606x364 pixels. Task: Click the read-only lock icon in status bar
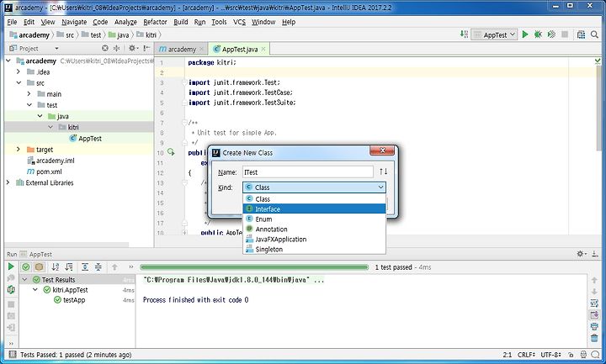[x=571, y=355]
